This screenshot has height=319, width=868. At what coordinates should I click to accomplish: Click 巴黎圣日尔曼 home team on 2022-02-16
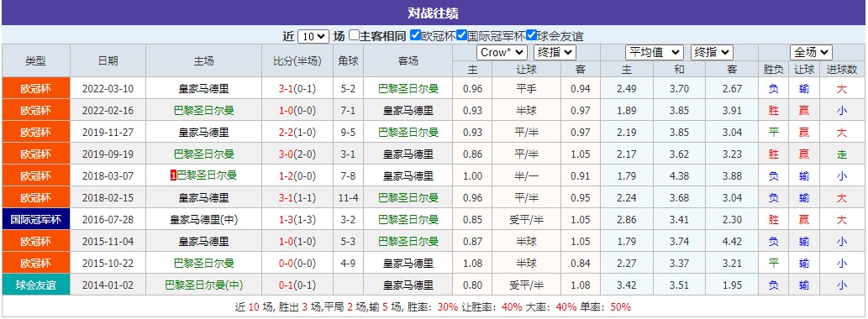pos(203,111)
